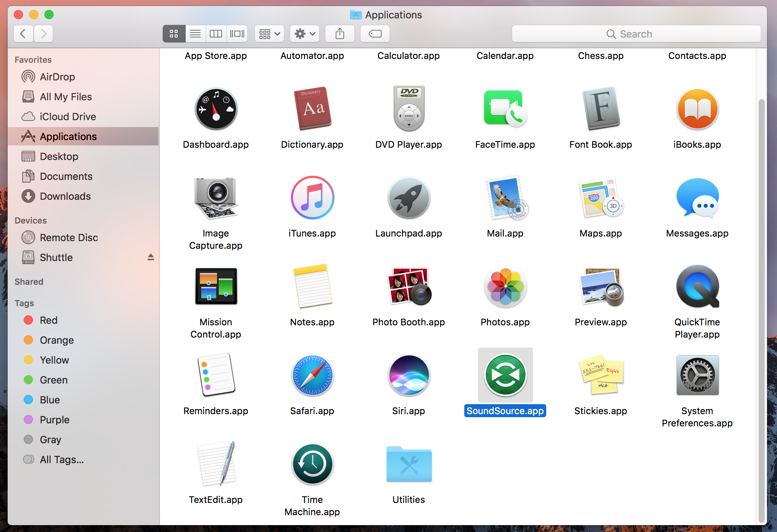Select the System Preferences gear icon
777x532 pixels.
tap(697, 375)
